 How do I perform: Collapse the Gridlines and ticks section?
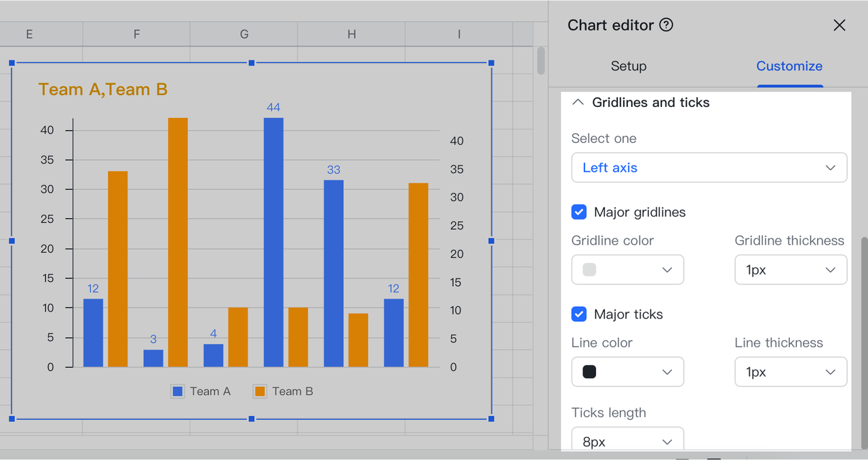point(578,102)
